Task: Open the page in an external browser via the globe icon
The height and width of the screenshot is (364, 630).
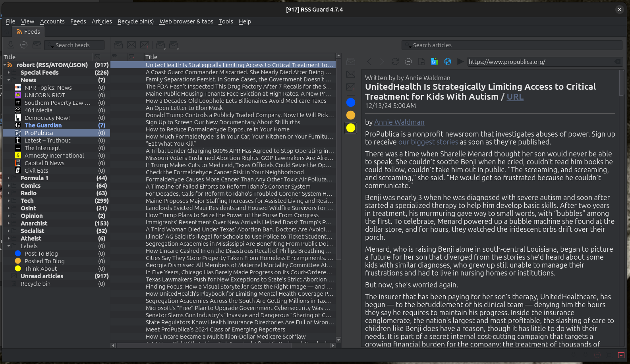Action: tap(448, 62)
